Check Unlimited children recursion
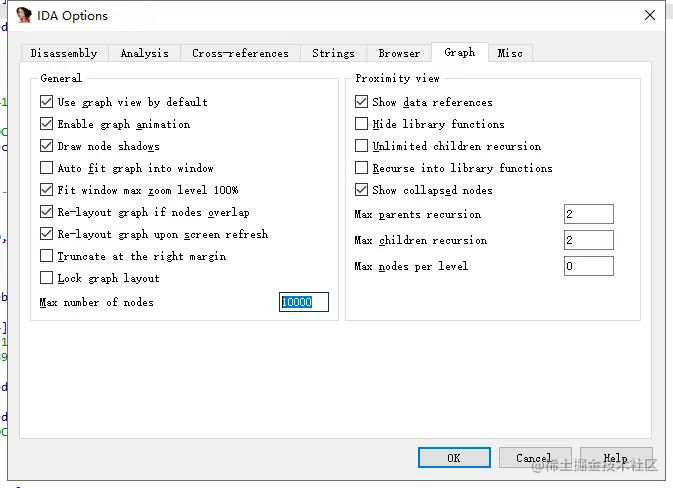Screen dimensions: 673x488 pos(361,145)
